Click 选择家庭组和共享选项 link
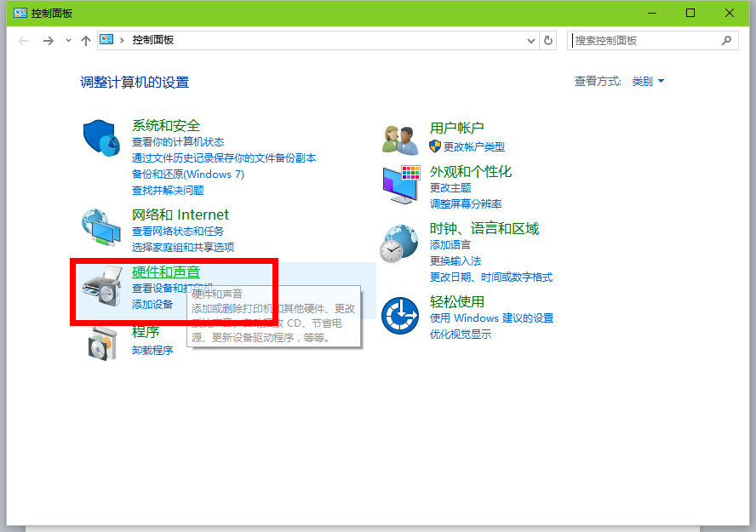Screen dimensions: 756x532 pos(183,248)
